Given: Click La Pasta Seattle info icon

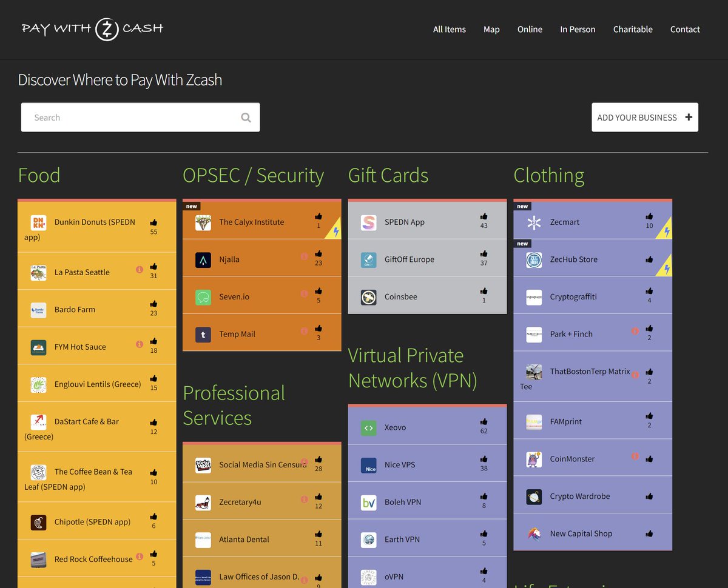Looking at the screenshot, I should [x=139, y=269].
